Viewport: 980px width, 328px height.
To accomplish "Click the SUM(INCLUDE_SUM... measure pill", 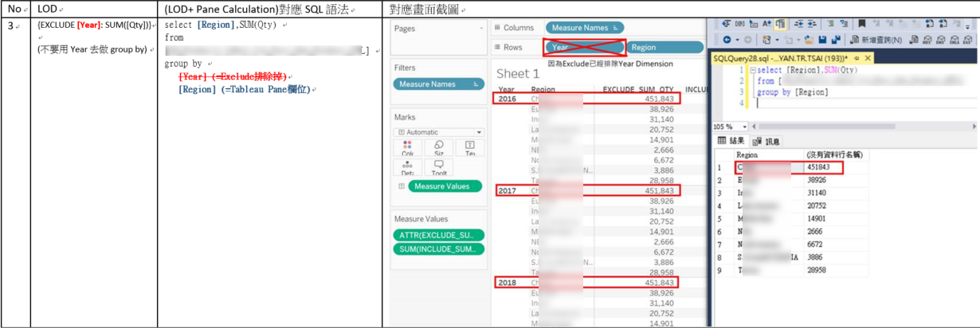I will 438,249.
